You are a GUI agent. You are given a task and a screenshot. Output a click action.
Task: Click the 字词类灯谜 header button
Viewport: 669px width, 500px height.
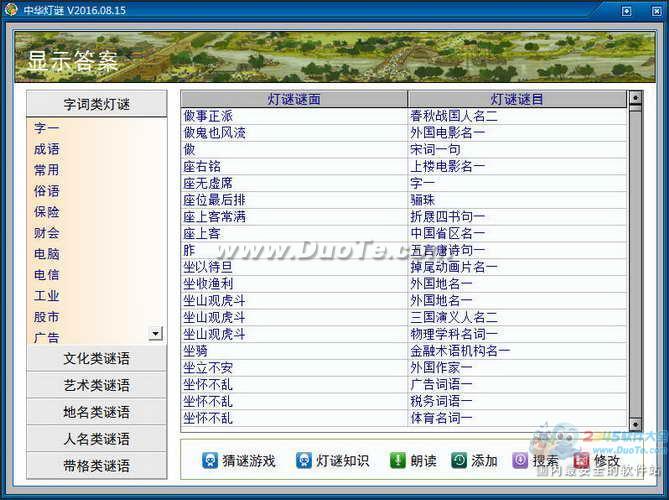click(96, 104)
